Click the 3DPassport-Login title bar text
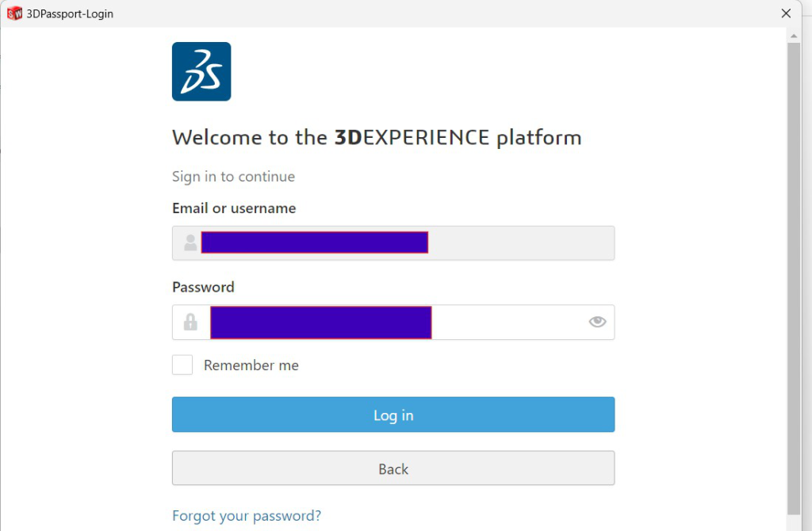812x531 pixels. pos(70,14)
